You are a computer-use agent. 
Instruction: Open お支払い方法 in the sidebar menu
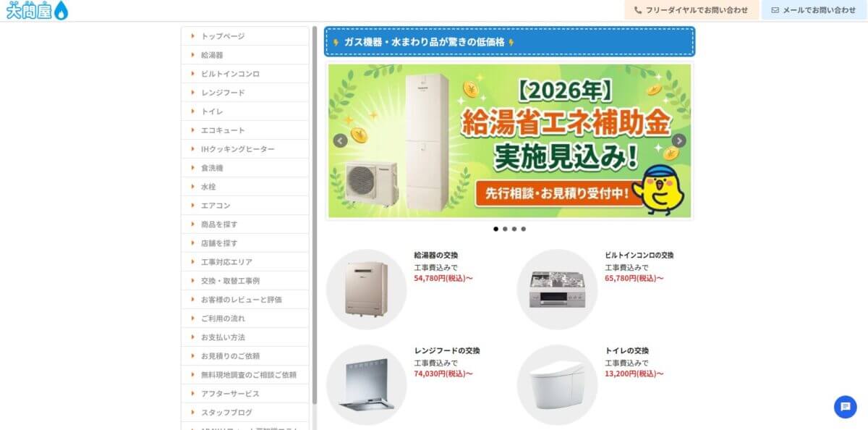click(x=245, y=337)
